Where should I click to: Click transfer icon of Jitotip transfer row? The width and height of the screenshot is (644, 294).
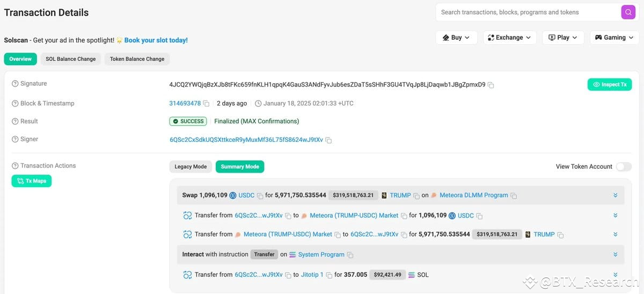[x=187, y=275]
